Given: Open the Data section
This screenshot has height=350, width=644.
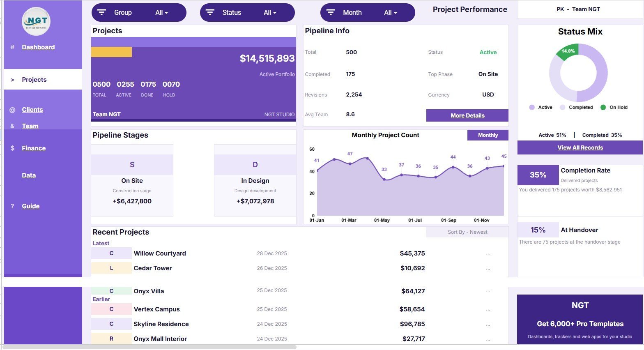Looking at the screenshot, I should point(29,175).
